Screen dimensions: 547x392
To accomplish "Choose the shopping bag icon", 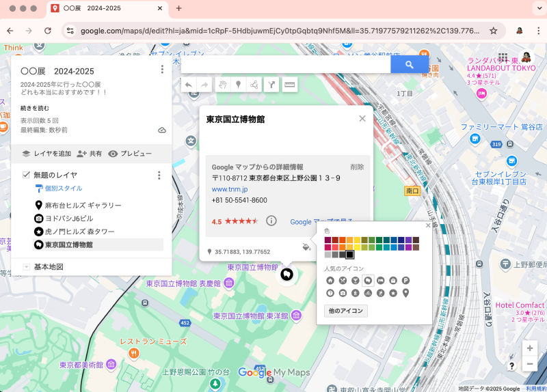I will point(392,281).
